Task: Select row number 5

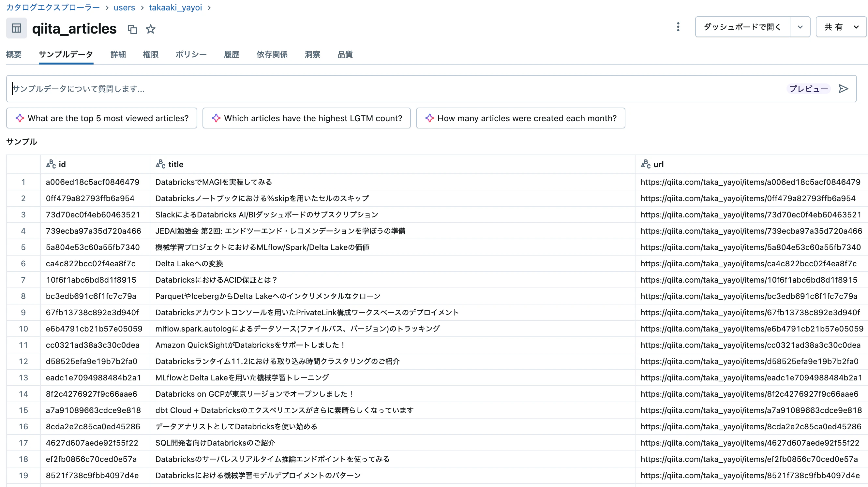Action: click(23, 247)
